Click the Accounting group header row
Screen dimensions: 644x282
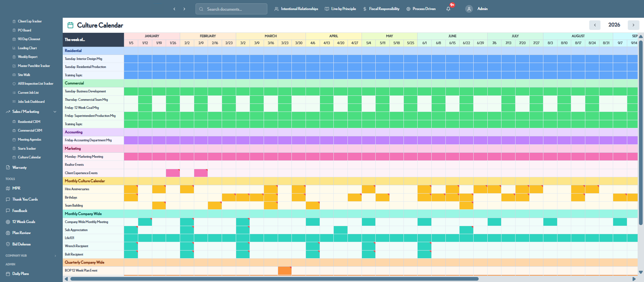(350, 132)
